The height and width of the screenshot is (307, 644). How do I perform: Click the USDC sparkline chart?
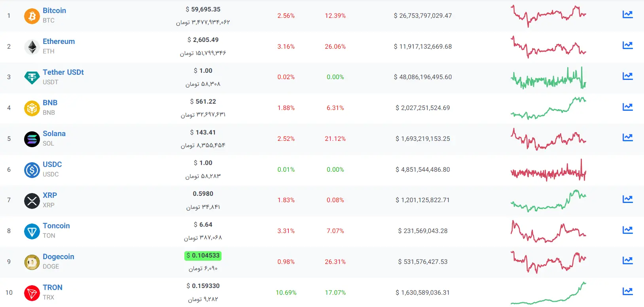[x=548, y=170]
